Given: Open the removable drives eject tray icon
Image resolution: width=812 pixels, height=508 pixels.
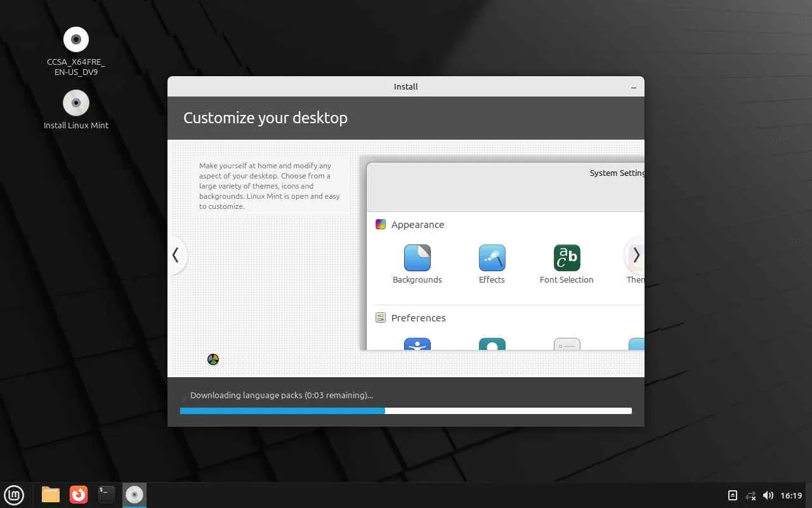Looking at the screenshot, I should pos(733,495).
